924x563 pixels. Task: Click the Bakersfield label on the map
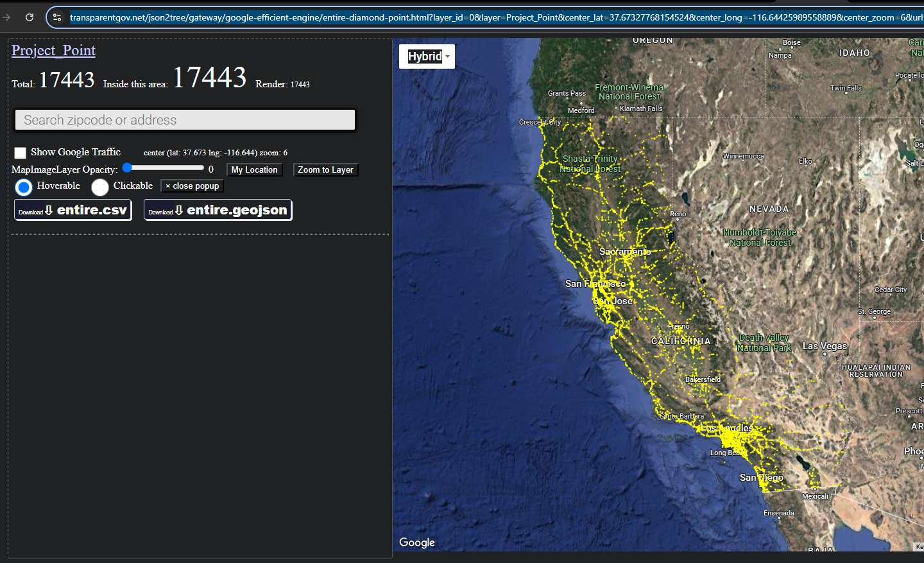703,379
